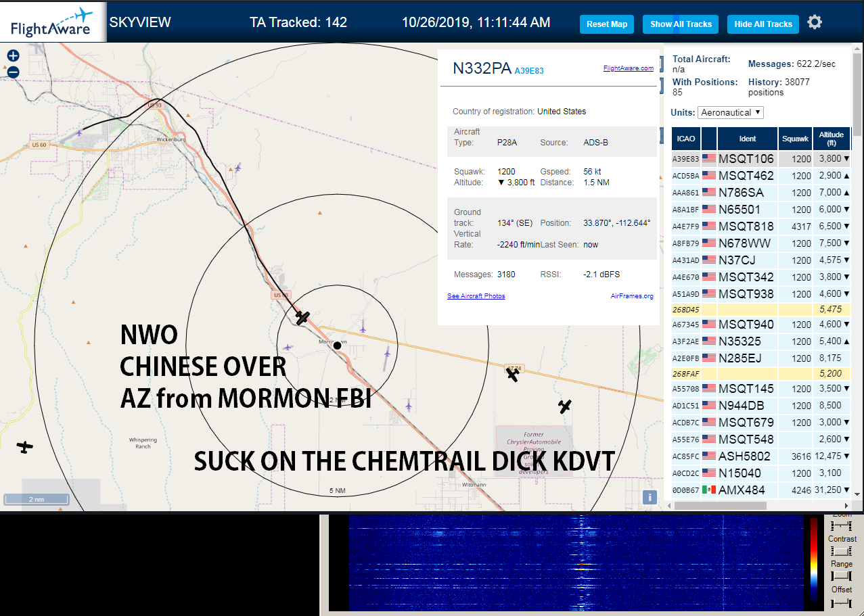Select the N37CJ aircraft row
The width and height of the screenshot is (864, 616).
point(761,260)
